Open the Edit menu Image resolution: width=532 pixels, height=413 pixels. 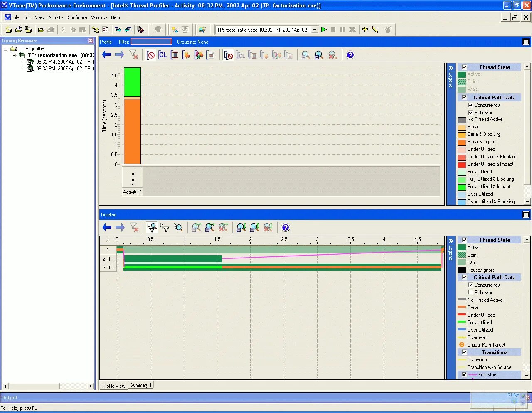tap(27, 17)
